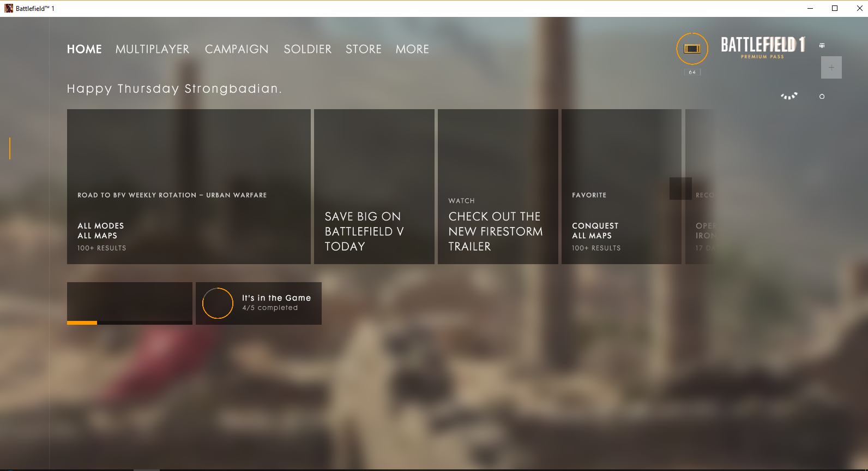Click the rank 64 level badge
This screenshot has width=868, height=471.
(692, 72)
